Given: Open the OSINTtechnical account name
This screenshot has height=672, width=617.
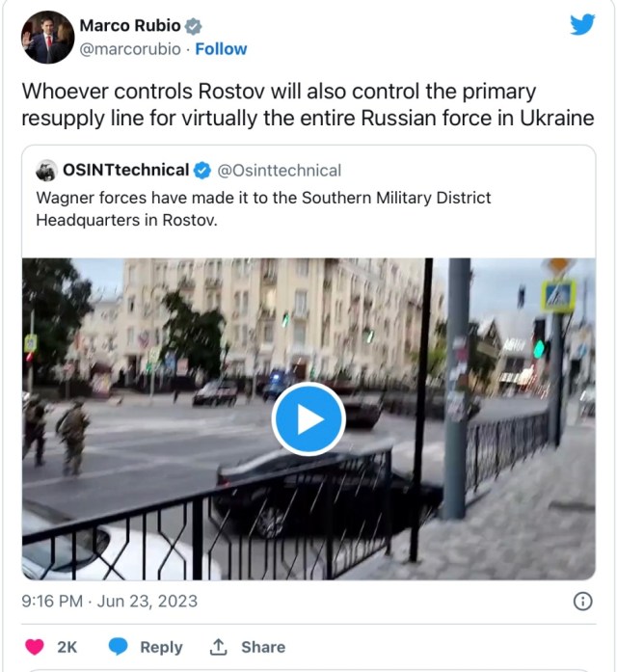Looking at the screenshot, I should pos(126,170).
